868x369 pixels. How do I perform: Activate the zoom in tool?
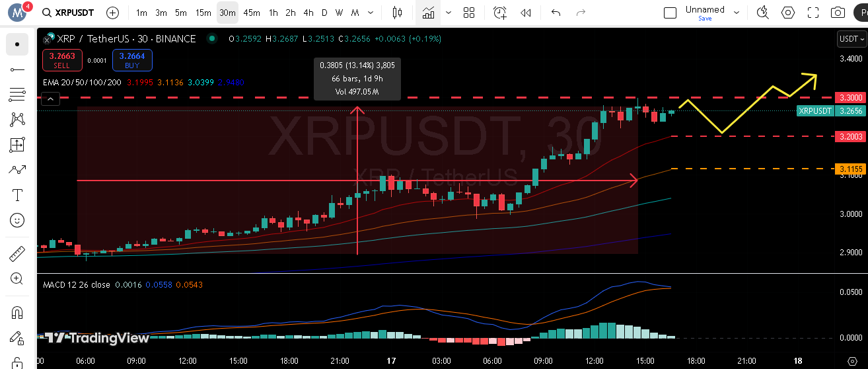pyautogui.click(x=17, y=278)
